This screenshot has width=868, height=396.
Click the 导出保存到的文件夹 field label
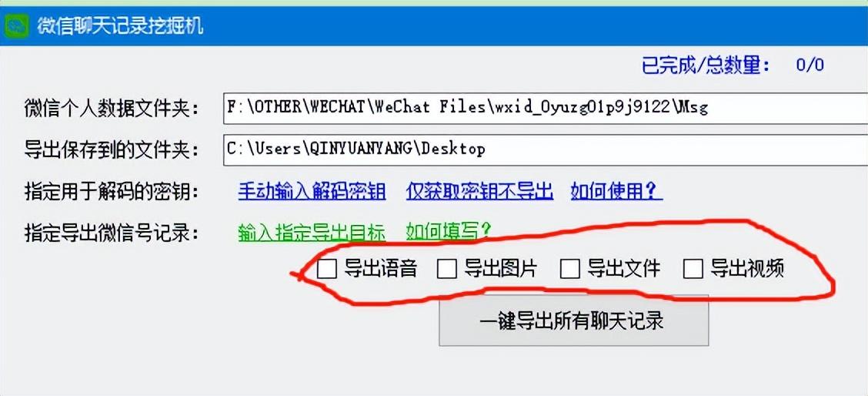112,149
